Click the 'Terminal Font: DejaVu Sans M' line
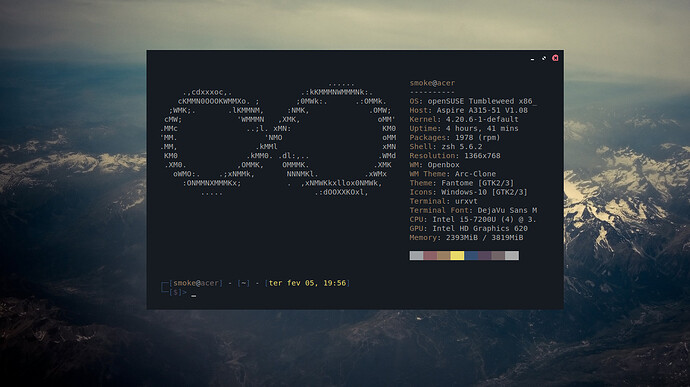Image resolution: width=690 pixels, height=387 pixels. [473, 210]
